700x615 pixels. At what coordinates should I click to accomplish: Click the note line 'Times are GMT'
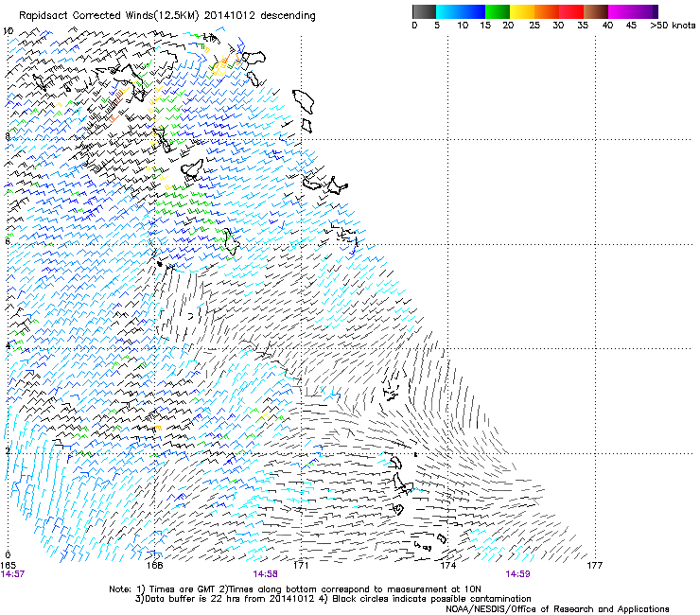pos(182,589)
